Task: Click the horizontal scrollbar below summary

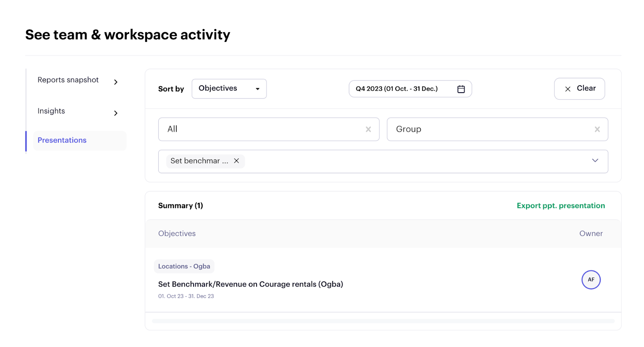Action: pyautogui.click(x=383, y=321)
